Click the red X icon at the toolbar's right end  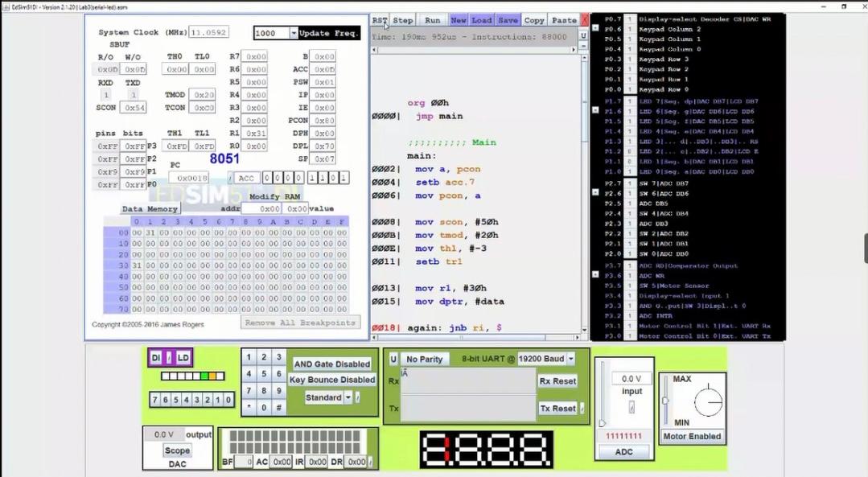pos(585,19)
